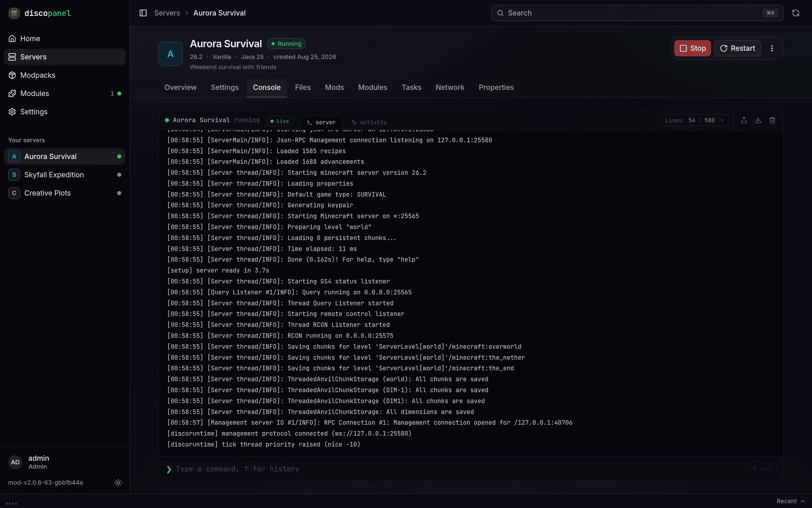This screenshot has width=812, height=508.
Task: Select the server console sub-tab
Action: pos(321,122)
